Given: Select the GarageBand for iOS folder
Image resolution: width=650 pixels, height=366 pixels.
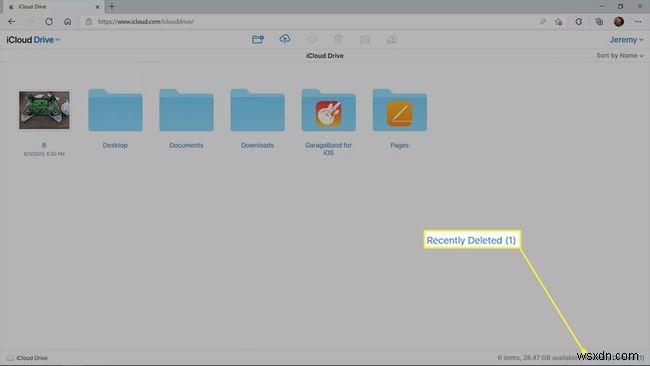Looking at the screenshot, I should [x=328, y=110].
